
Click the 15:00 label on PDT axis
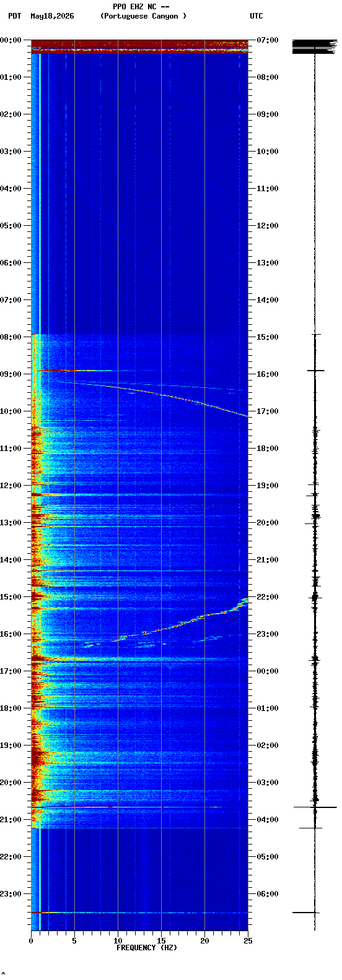pos(11,596)
